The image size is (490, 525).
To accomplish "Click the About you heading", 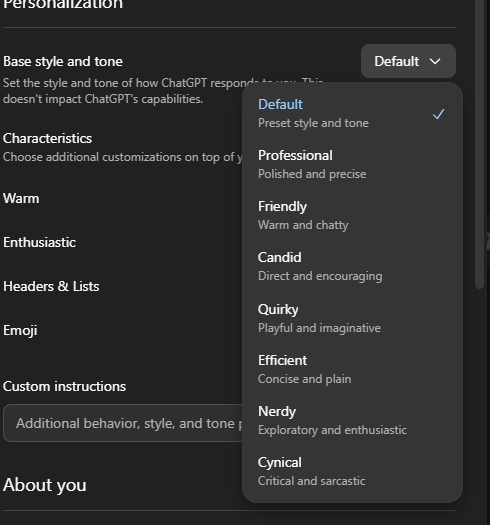I will tap(45, 485).
